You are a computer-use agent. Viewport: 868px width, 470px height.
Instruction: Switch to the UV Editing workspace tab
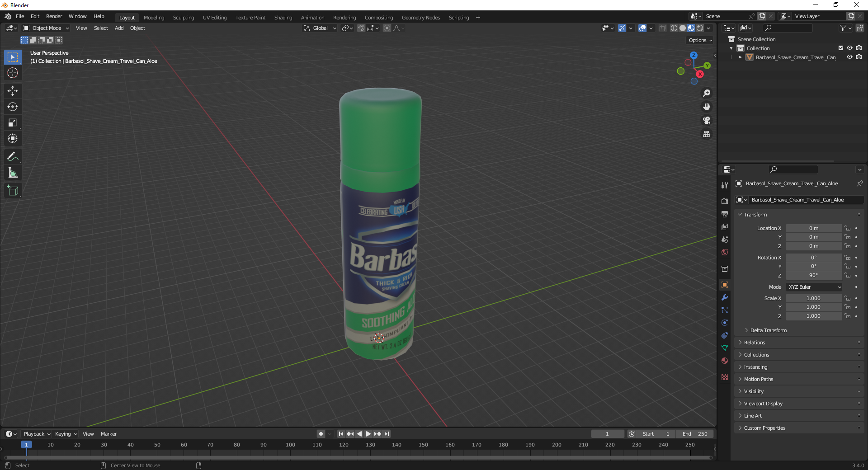click(215, 18)
